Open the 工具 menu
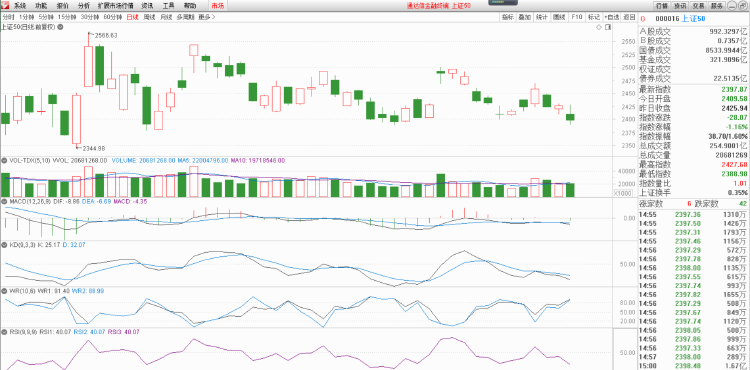The image size is (750, 370). click(x=168, y=6)
